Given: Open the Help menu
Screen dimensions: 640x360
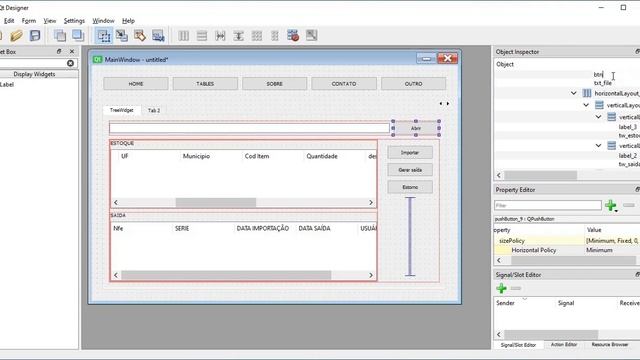Looking at the screenshot, I should (x=128, y=20).
